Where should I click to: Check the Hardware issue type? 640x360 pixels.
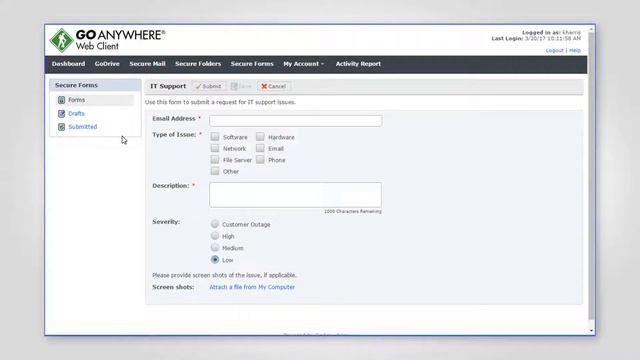click(x=260, y=137)
